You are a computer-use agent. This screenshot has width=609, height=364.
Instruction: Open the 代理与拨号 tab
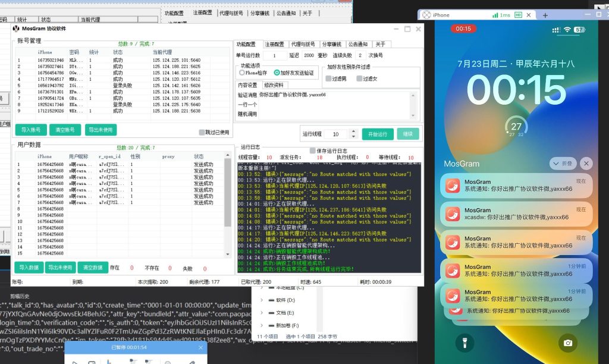pos(304,43)
